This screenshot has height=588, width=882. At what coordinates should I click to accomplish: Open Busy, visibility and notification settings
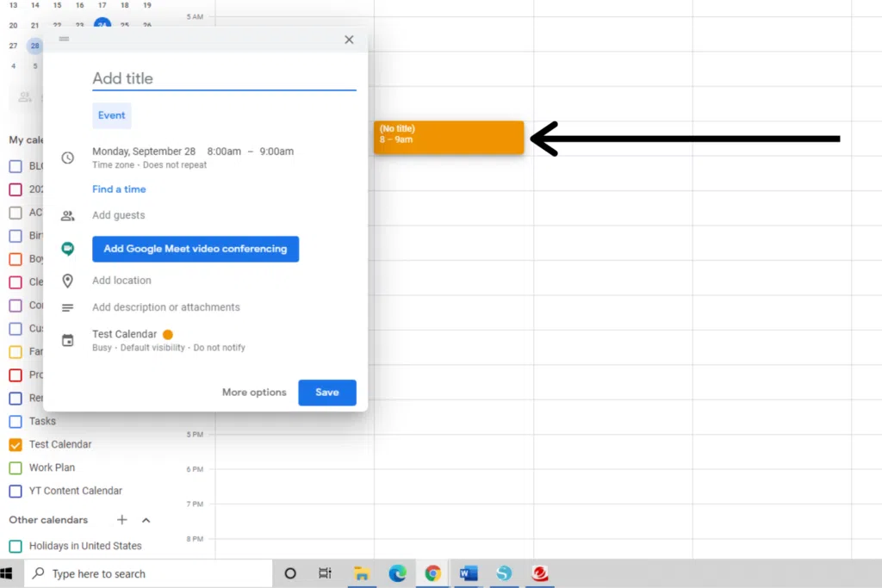click(x=169, y=348)
